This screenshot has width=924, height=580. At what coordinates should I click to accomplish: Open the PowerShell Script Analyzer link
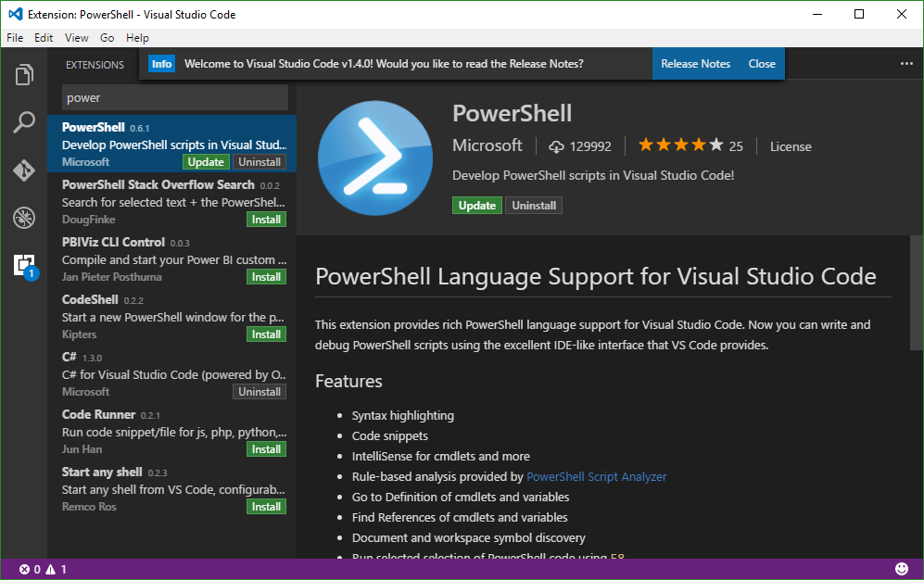pos(596,476)
